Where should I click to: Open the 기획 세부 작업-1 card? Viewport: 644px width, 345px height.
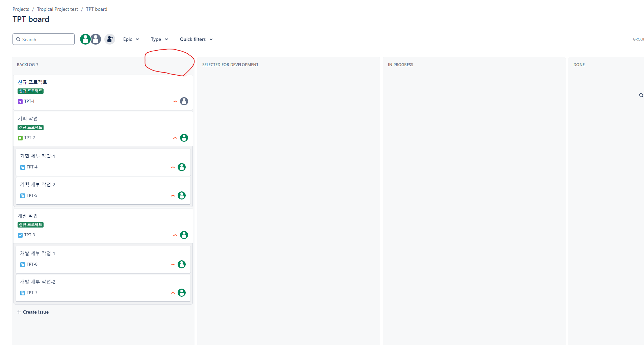point(103,162)
